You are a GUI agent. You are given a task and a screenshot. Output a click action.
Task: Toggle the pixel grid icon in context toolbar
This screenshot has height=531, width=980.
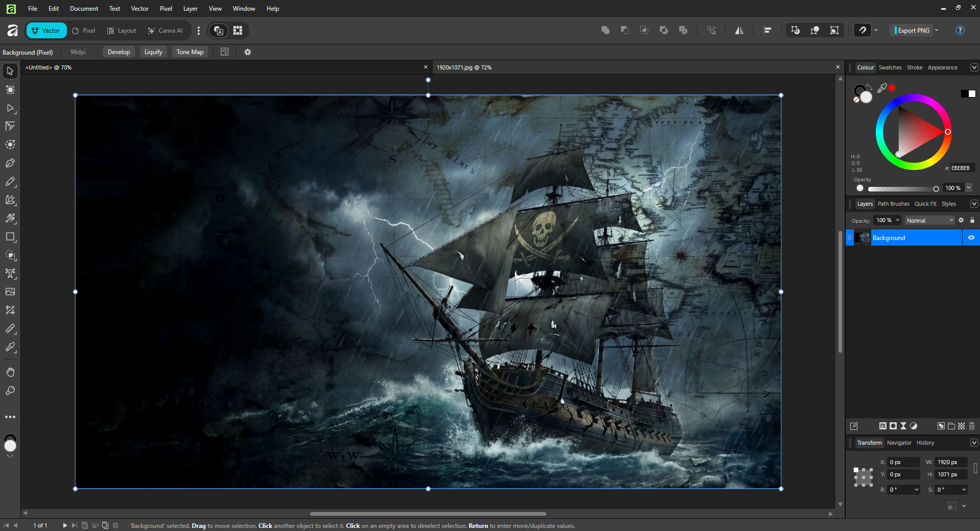pyautogui.click(x=225, y=52)
